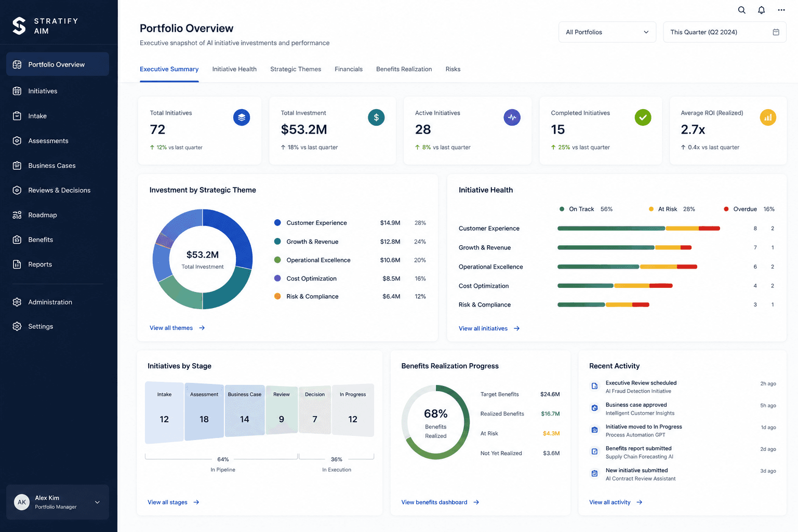
Task: Follow the View all themes link
Action: pos(177,328)
